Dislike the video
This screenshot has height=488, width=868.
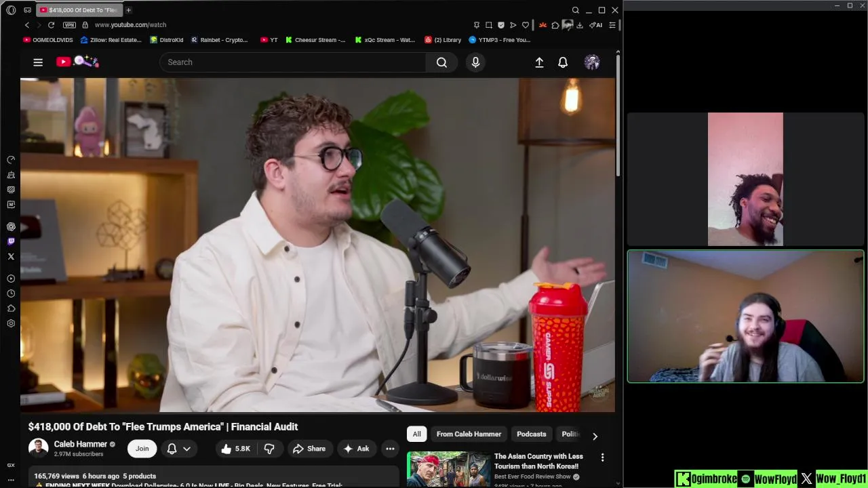269,449
